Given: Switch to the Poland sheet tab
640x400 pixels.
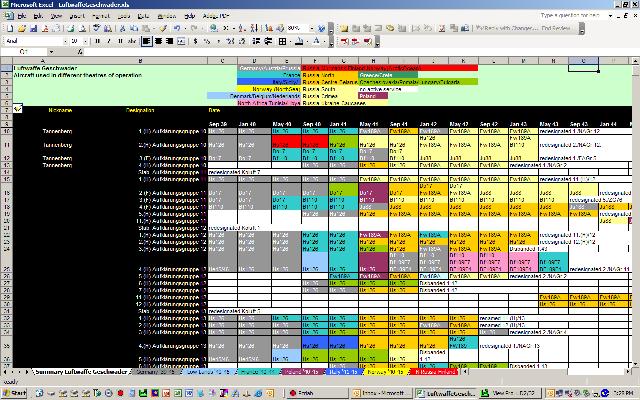Looking at the screenshot, I should click(x=303, y=372).
